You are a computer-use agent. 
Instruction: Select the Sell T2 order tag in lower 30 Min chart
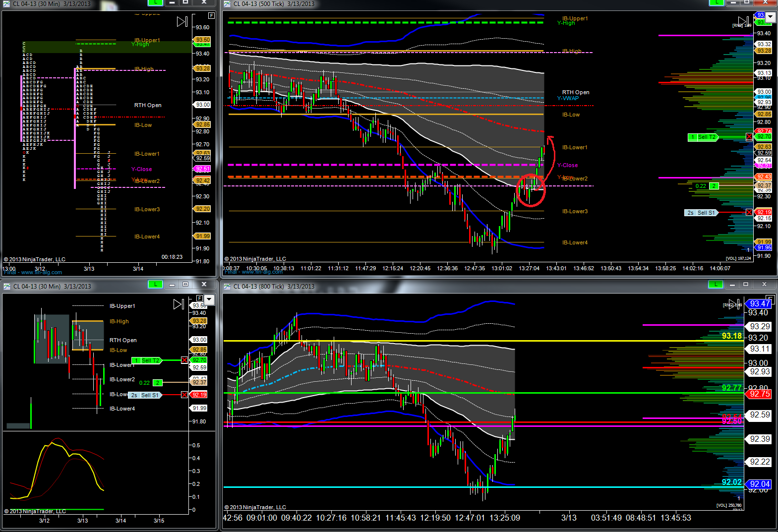pos(147,360)
